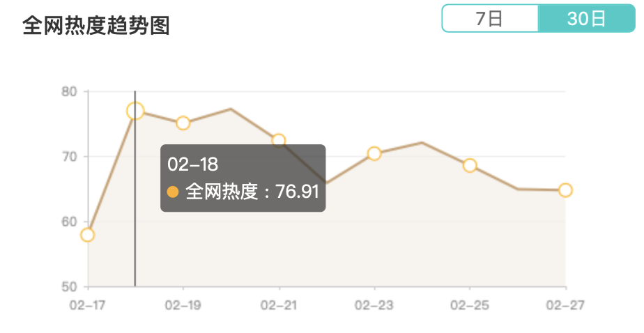Click the orange dot in the tooltip
This screenshot has height=333, width=644.
click(x=173, y=192)
